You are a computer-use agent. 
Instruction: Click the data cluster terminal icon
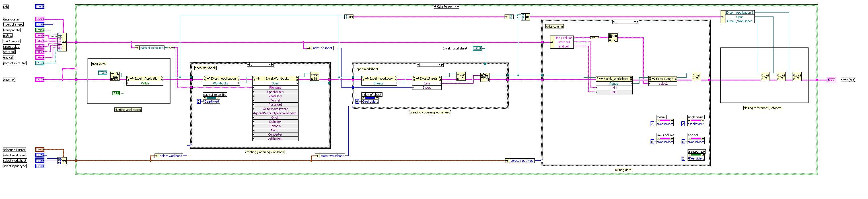tap(40, 19)
